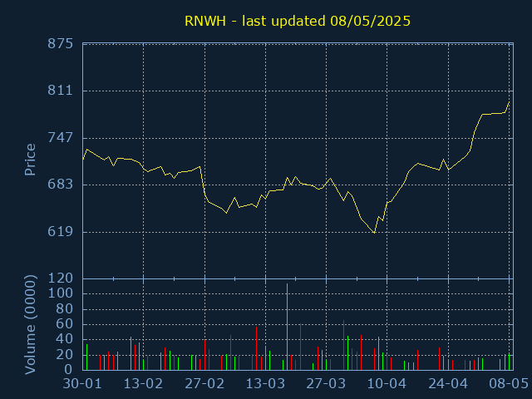Click the 60 volume axis label
Image resolution: width=532 pixels, height=399 pixels.
coord(65,324)
